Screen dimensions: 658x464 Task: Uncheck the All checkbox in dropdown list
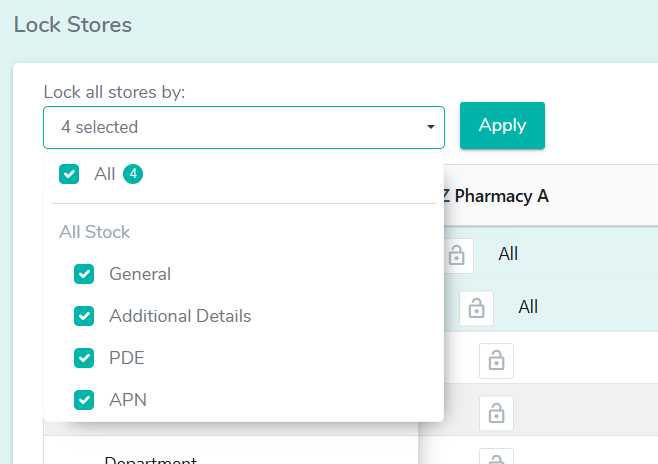[x=69, y=174]
